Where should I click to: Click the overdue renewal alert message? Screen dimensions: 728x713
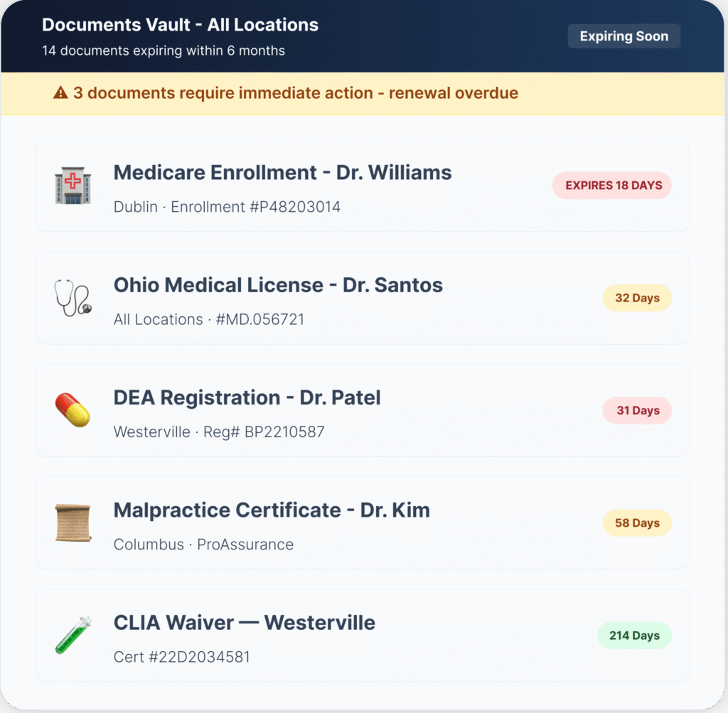tap(295, 93)
